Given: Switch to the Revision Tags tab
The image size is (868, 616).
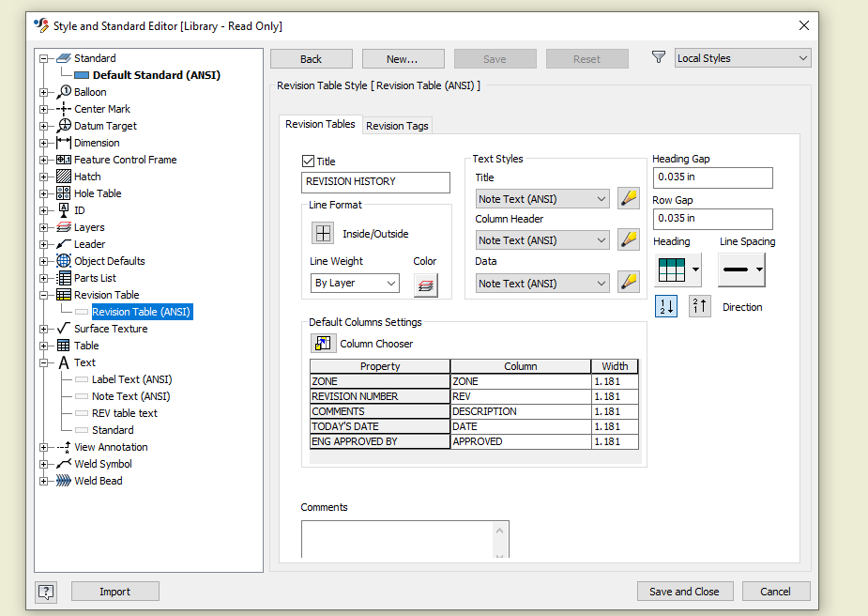Looking at the screenshot, I should coord(396,125).
